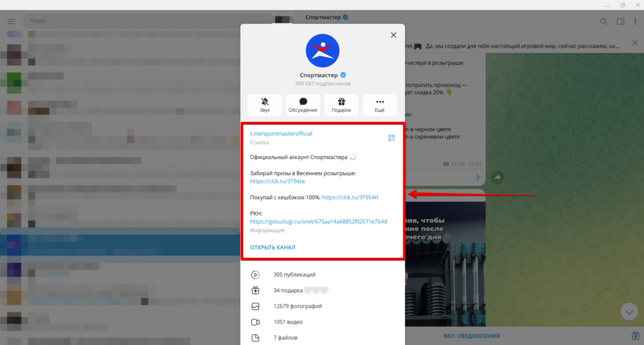Click the views count 11.2K on post
The width and height of the screenshot is (644, 345).
(454, 164)
